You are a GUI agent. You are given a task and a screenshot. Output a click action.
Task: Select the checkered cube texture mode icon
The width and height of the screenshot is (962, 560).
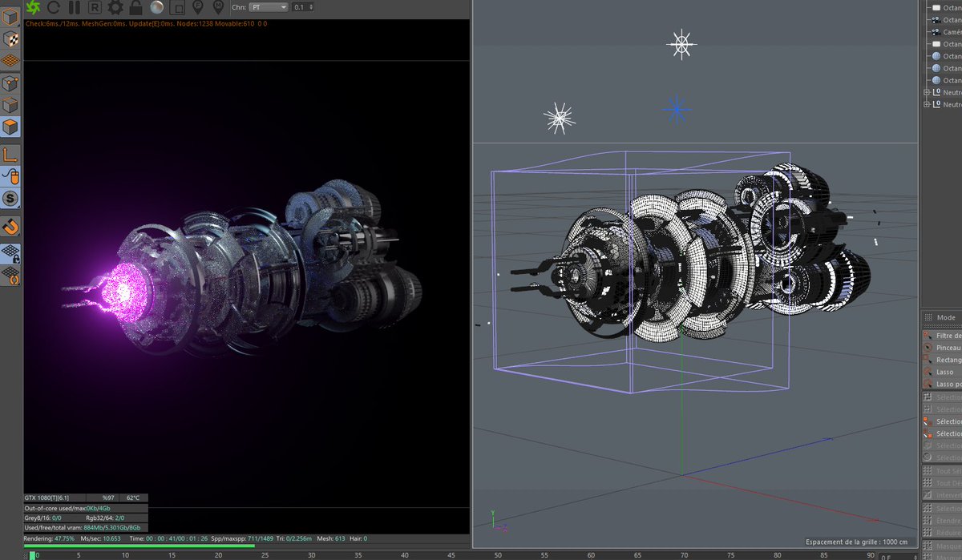coord(11,38)
